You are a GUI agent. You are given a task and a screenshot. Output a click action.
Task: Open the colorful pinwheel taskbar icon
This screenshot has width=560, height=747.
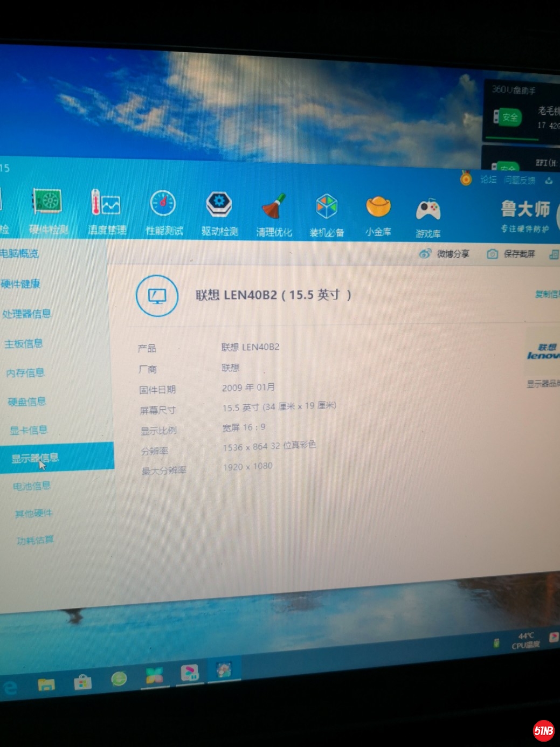154,675
